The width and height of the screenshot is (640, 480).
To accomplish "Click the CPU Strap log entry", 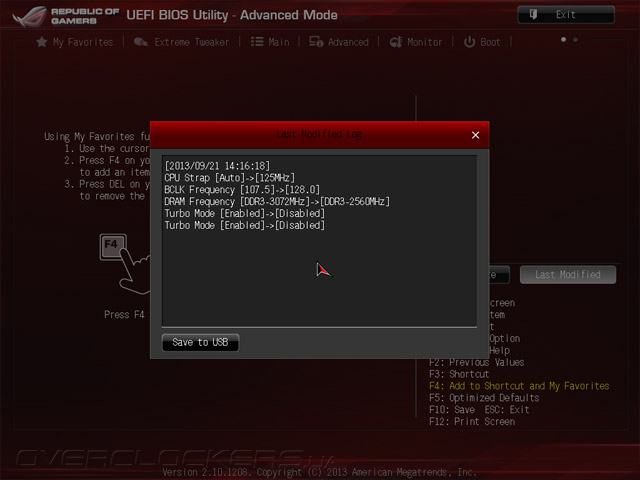I will (229, 178).
